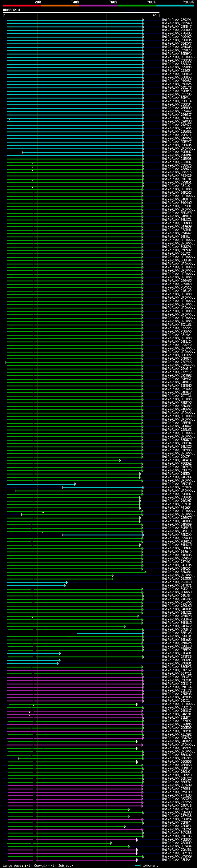The height and width of the screenshot is (868, 197).
Task: Click hit label UniRef100_Q5CCU4
Action: (177, 104)
